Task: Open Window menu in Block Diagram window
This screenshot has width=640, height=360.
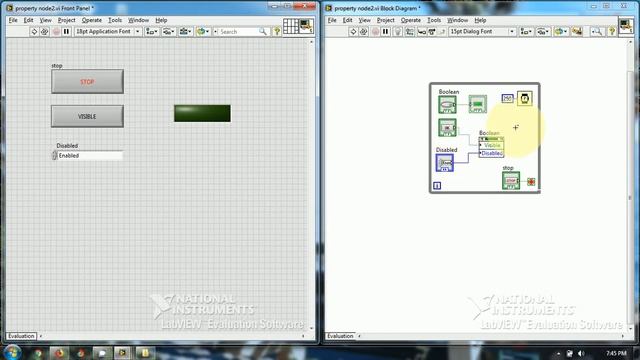Action: tap(458, 20)
